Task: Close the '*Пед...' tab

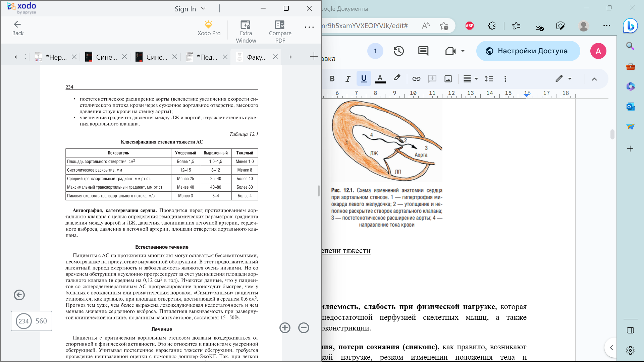Action: coord(225,57)
